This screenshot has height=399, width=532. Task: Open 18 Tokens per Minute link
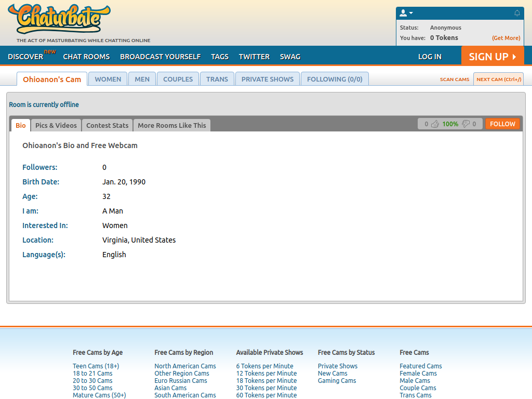tap(267, 381)
